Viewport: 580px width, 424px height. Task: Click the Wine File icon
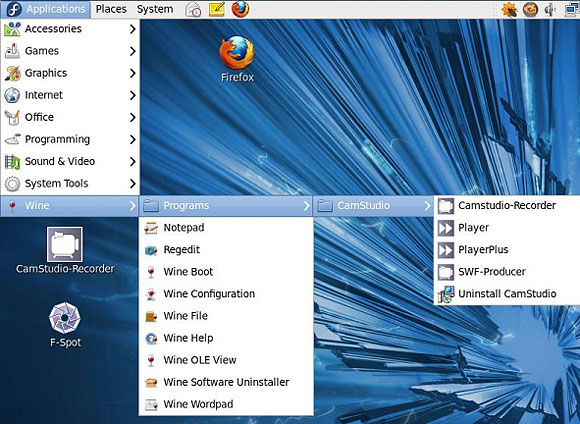coord(151,316)
